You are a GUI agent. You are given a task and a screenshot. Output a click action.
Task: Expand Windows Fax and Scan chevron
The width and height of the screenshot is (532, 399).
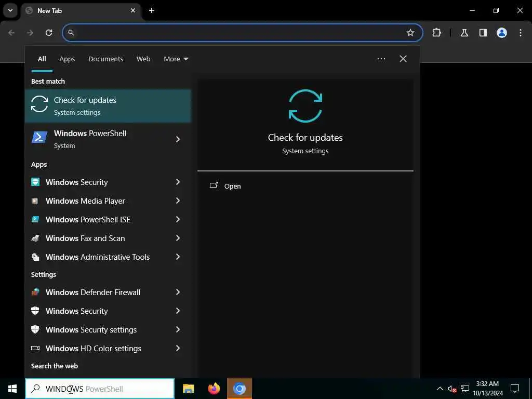tap(178, 238)
